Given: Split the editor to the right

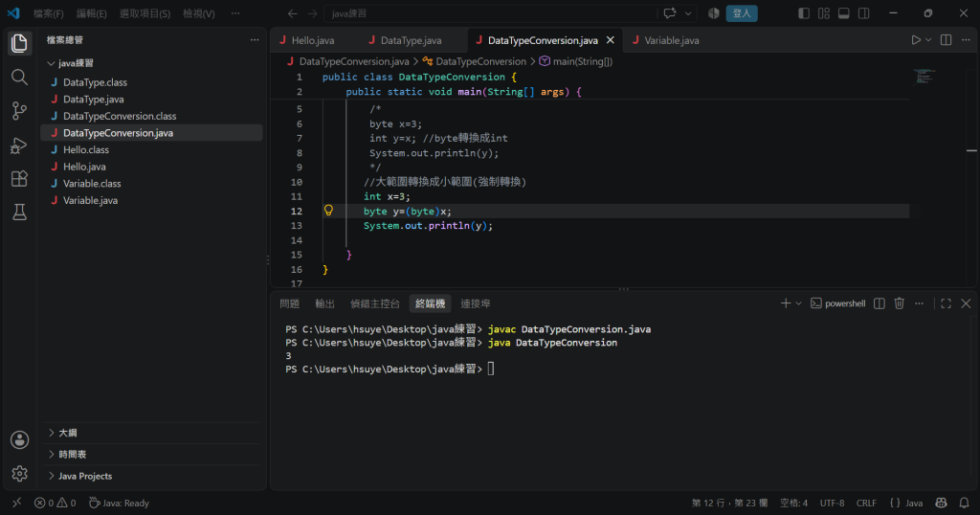Looking at the screenshot, I should point(947,40).
